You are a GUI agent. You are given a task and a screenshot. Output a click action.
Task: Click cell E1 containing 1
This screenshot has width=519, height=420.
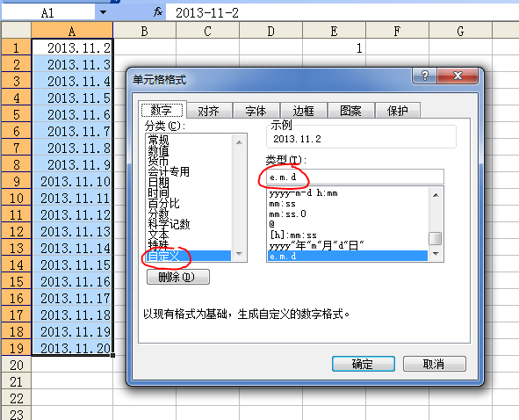(x=334, y=47)
